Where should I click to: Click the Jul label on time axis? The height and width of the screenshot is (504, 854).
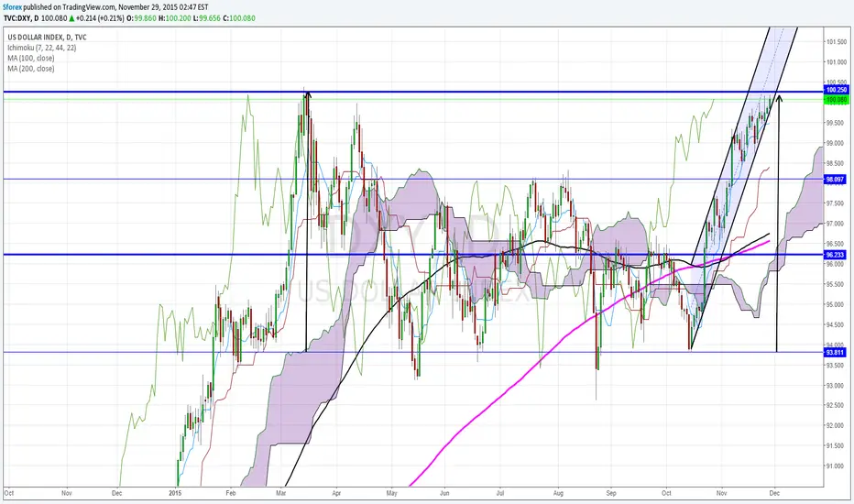(500, 493)
